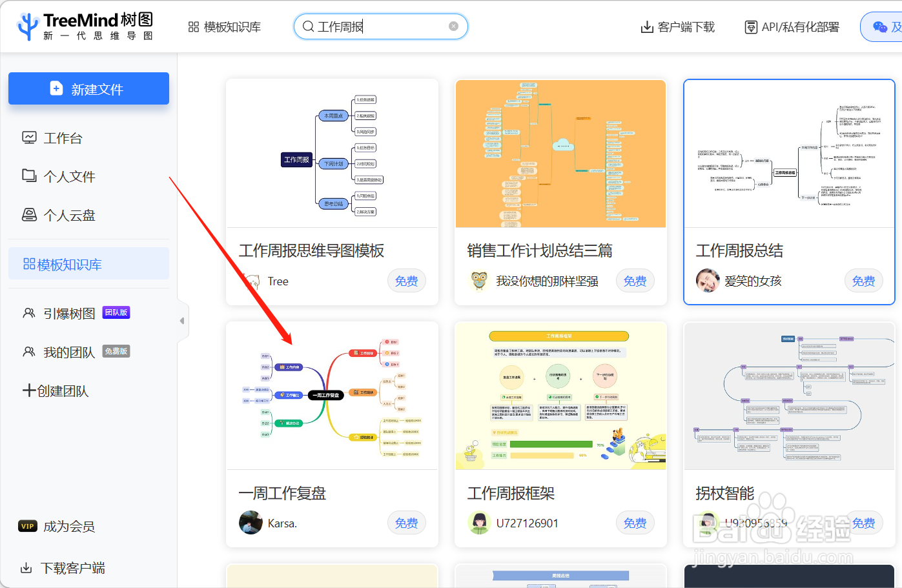Click U727126901 author avatar
Image resolution: width=902 pixels, height=588 pixels.
[479, 523]
